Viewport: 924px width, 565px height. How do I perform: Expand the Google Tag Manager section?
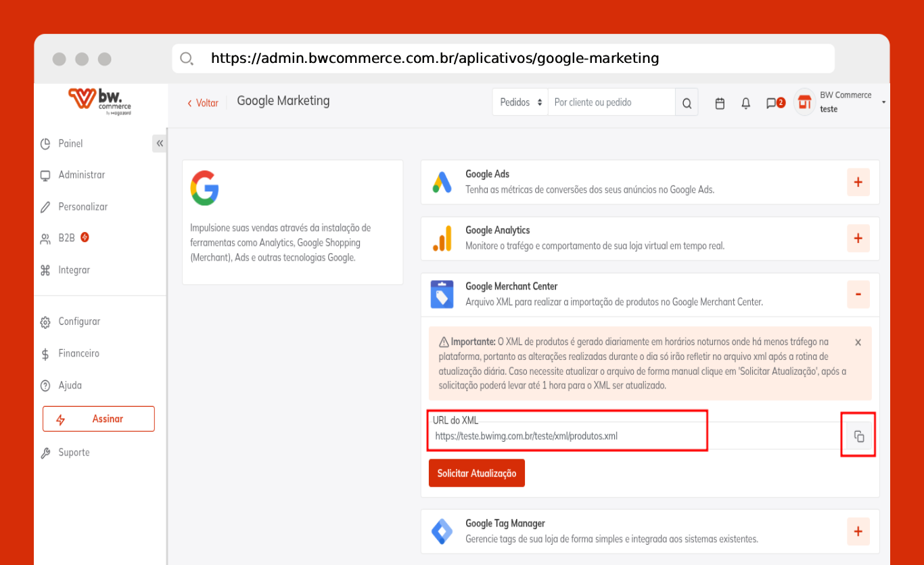pyautogui.click(x=858, y=531)
